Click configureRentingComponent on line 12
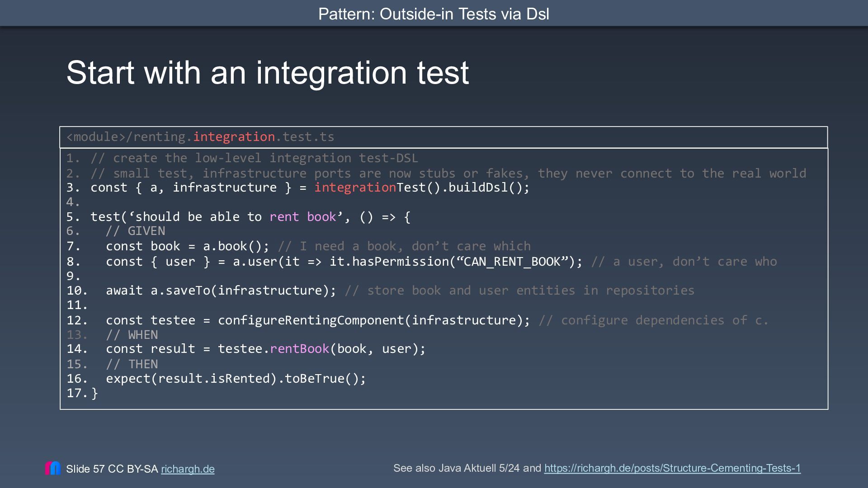868x488 pixels. coord(311,320)
